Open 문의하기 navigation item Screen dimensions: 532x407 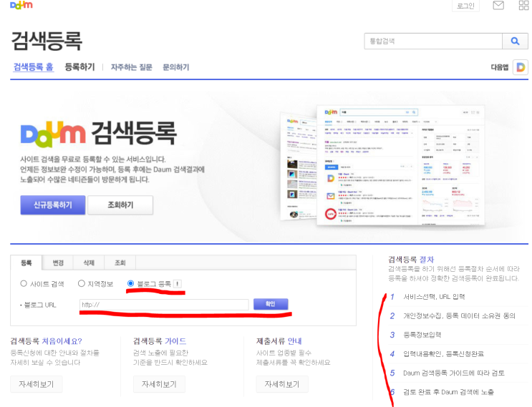[175, 67]
